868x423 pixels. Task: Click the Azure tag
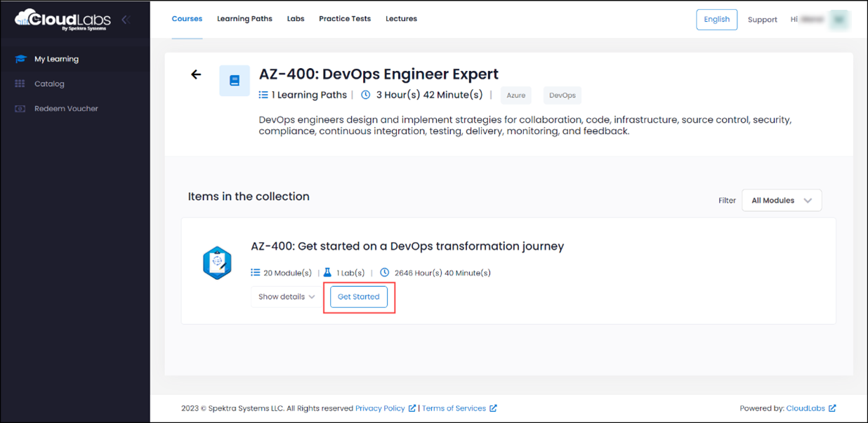(516, 95)
